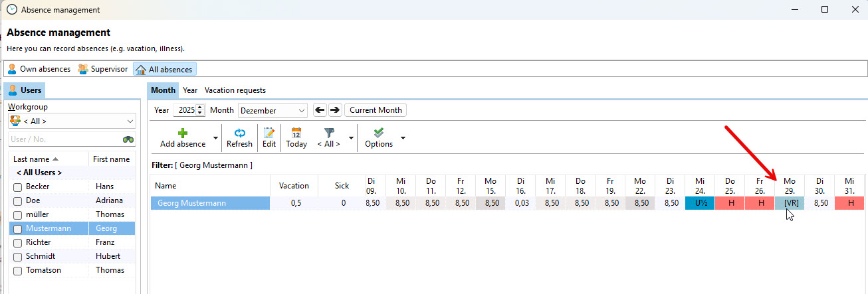Click the binoculars user search icon
Viewport: 868px width, 294px height.
point(128,139)
